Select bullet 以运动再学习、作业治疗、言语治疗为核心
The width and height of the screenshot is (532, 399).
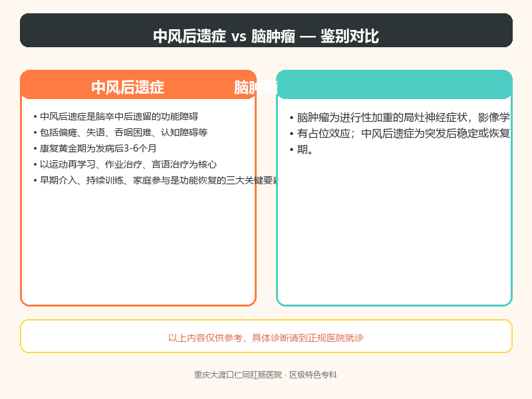[x=125, y=164]
